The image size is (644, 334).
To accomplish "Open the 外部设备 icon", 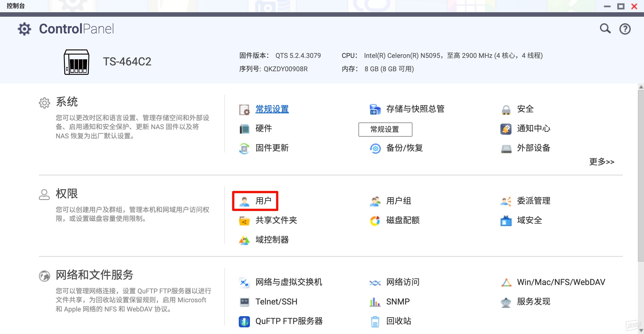I will click(506, 149).
